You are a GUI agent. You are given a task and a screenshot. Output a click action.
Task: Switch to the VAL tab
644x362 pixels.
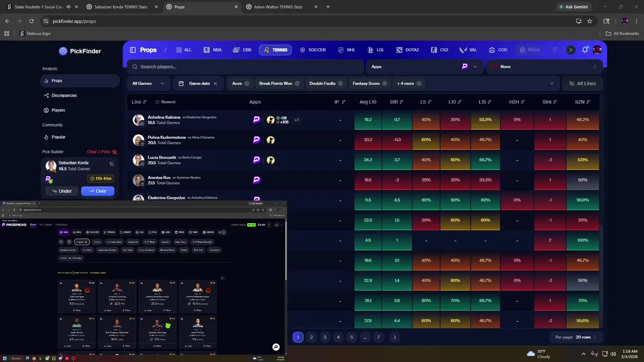(468, 50)
